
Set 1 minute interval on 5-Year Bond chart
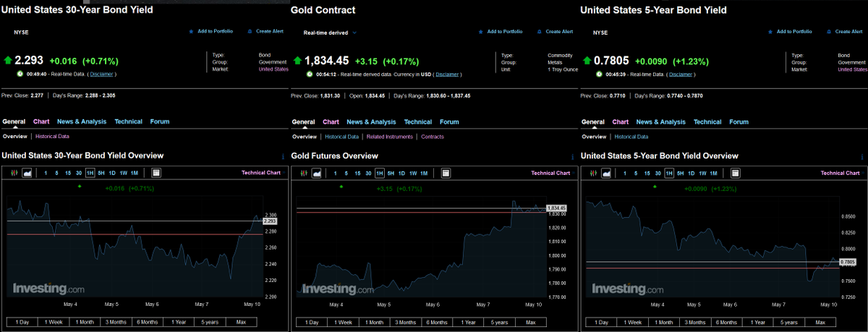click(624, 173)
